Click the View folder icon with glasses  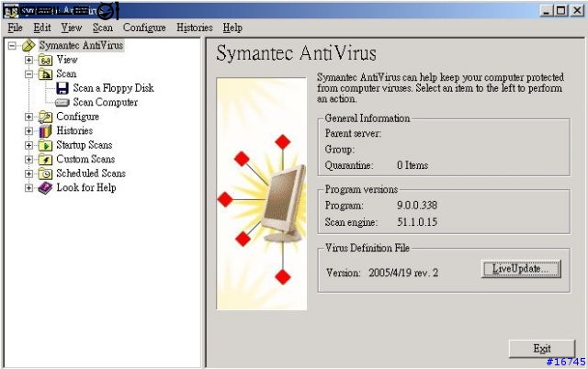[x=45, y=60]
